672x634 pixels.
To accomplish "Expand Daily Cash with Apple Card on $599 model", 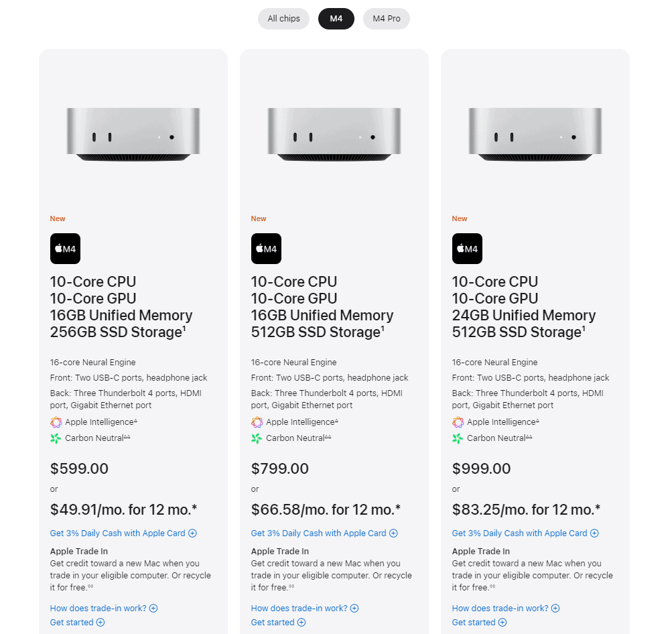I will point(123,533).
